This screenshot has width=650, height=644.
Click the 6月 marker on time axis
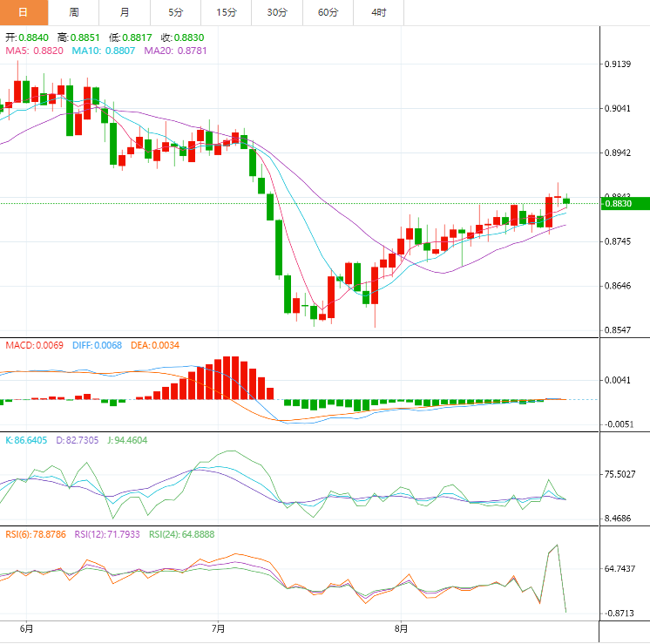pyautogui.click(x=26, y=628)
